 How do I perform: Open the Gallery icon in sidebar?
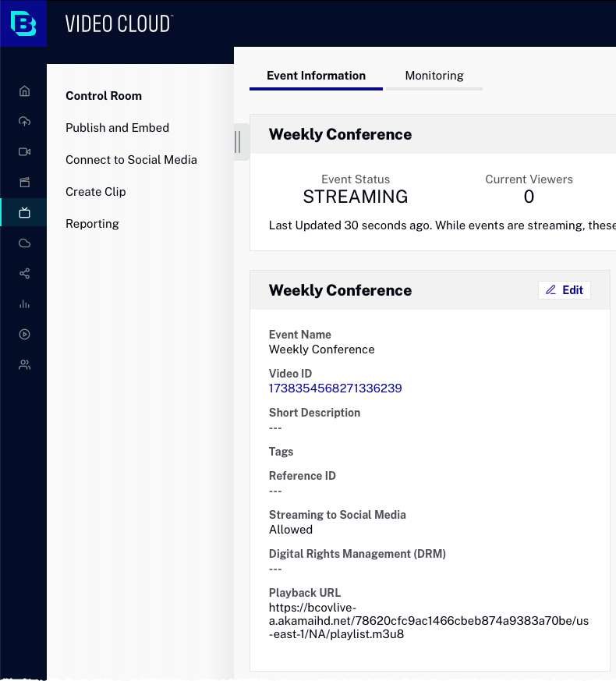(x=24, y=182)
